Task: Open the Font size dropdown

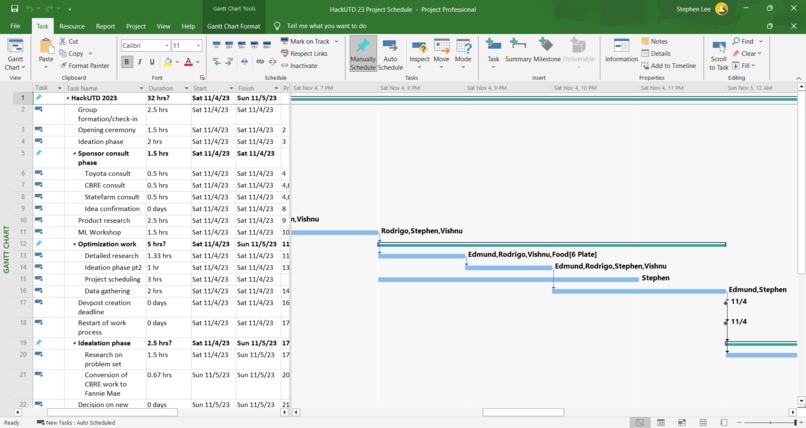Action: (x=198, y=46)
